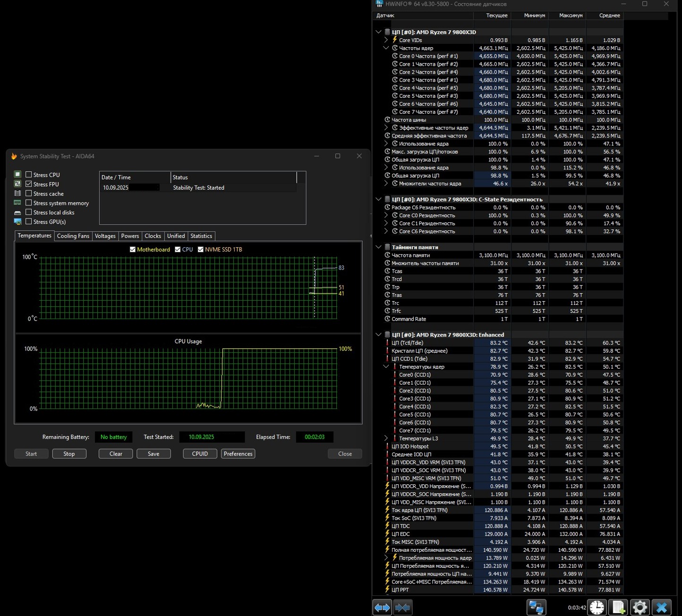The width and height of the screenshot is (682, 616).
Task: Tick the Stress system memory checkbox
Action: point(28,203)
